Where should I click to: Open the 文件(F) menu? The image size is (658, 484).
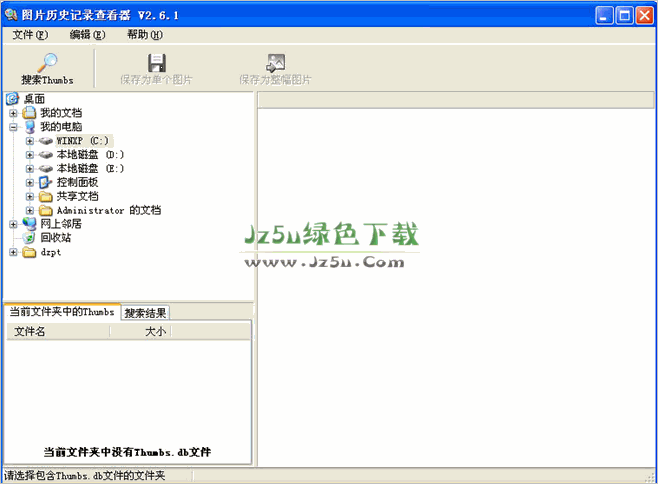point(30,35)
